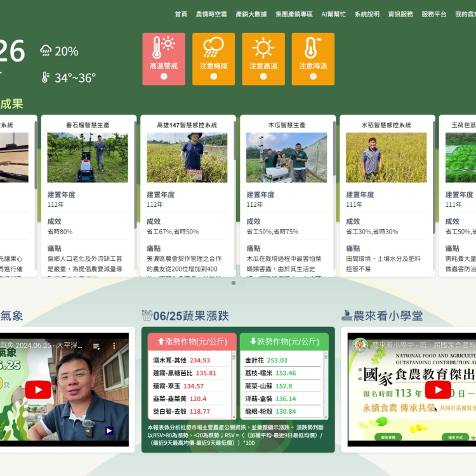Click the 水稻智慧感控系統 card photo
The width and height of the screenshot is (476, 476).
point(386,157)
